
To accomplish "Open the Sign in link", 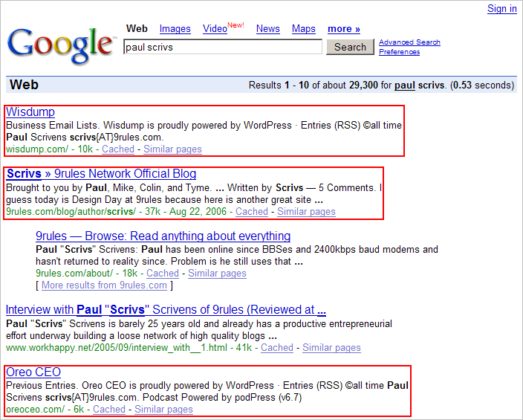I will pos(502,9).
